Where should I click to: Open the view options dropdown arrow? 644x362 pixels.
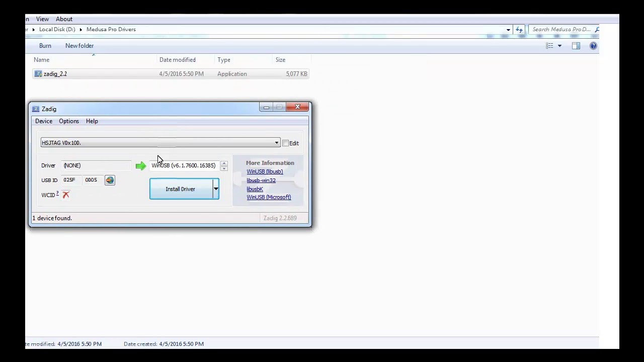[559, 46]
